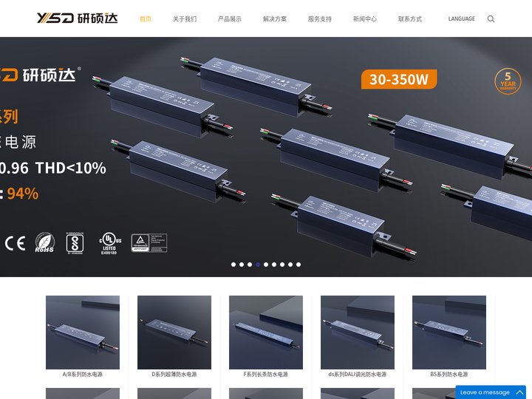The image size is (532, 399).
Task: Select the eighth carousel slide dot
Action: point(290,265)
